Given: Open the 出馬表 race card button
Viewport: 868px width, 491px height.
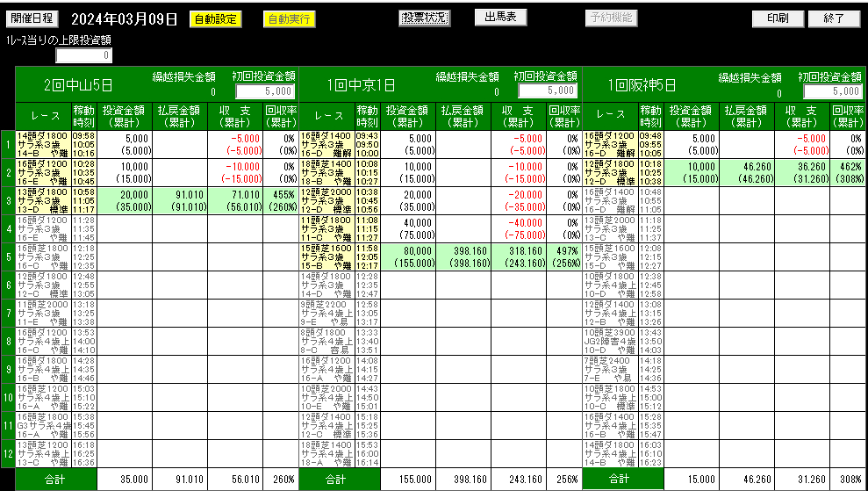Looking at the screenshot, I should 500,18.
